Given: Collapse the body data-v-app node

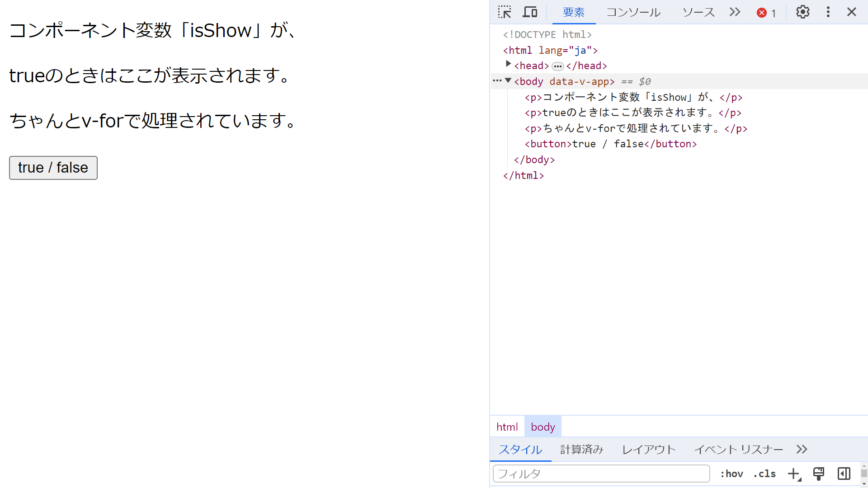Looking at the screenshot, I should click(x=508, y=81).
